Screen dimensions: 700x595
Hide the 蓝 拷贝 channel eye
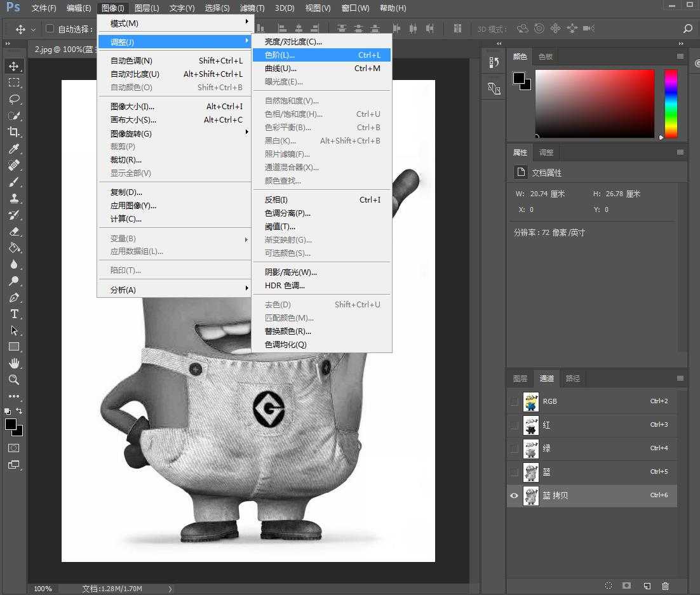coord(515,495)
